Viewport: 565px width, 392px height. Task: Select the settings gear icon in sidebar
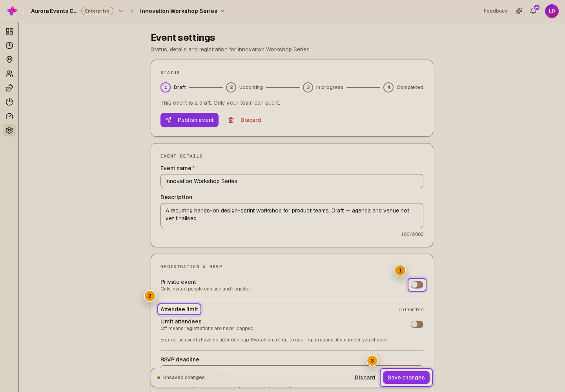[x=9, y=130]
